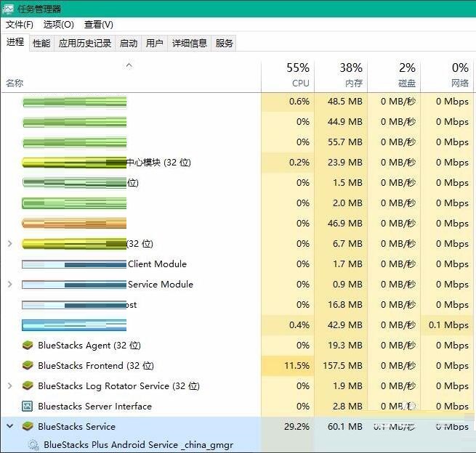This screenshot has width=476, height=453.
Task: Click the Task Manager title bar icon
Action: coord(8,9)
